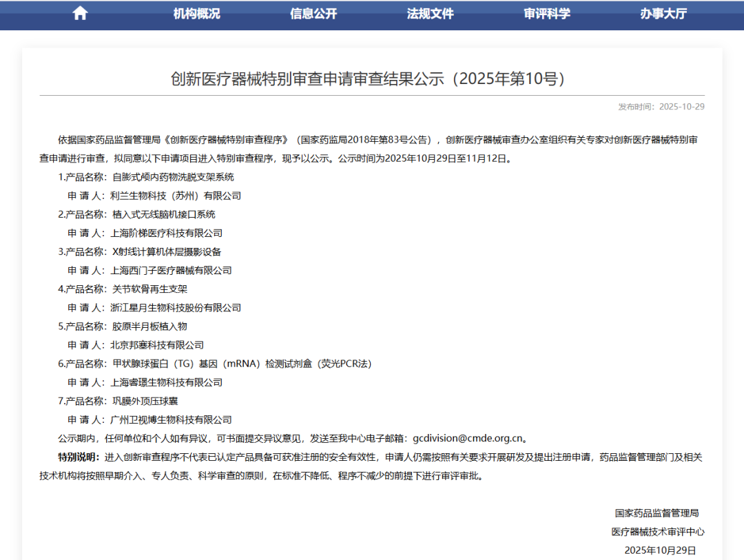The width and height of the screenshot is (744, 560).
Task: Select applicant 浙江星月生物科技股份有限公司
Action: coord(176,307)
